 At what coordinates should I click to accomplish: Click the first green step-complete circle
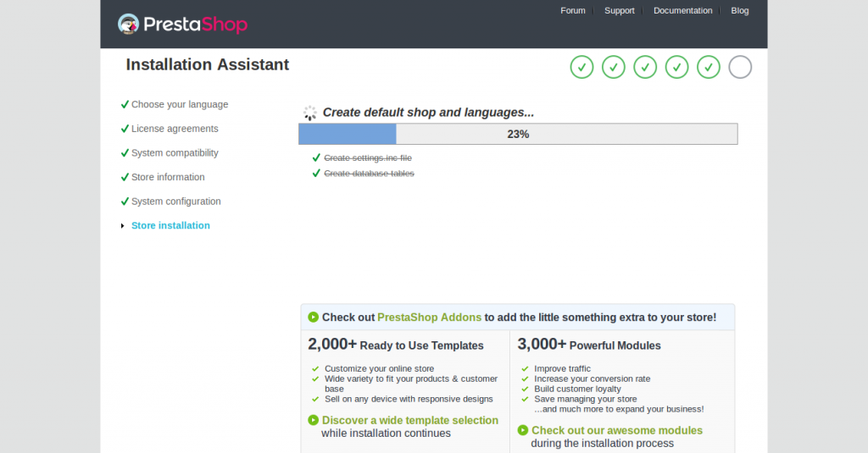(581, 67)
